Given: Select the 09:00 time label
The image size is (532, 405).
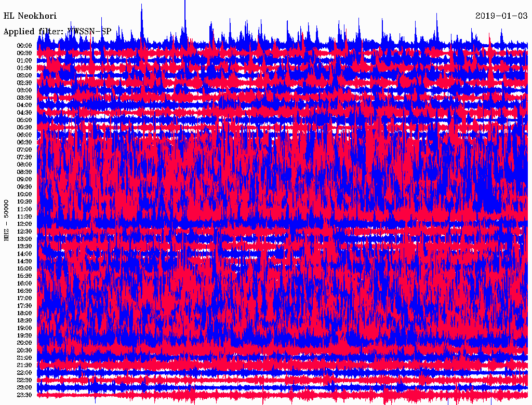Looking at the screenshot, I should [x=24, y=180].
